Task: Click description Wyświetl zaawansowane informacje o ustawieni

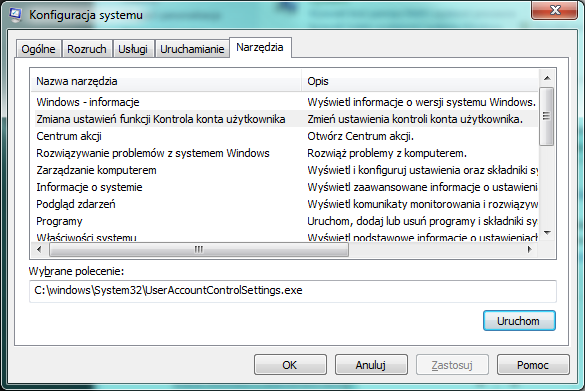Action: 422,187
